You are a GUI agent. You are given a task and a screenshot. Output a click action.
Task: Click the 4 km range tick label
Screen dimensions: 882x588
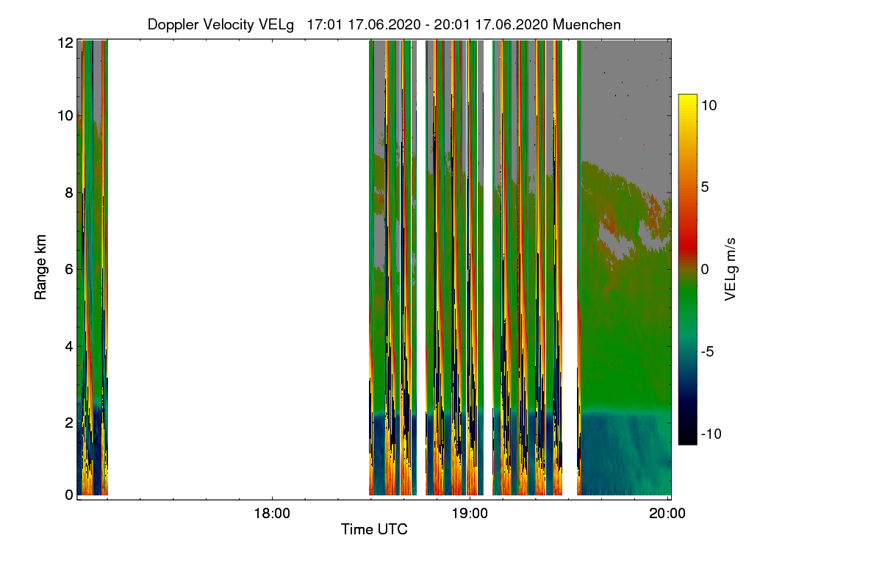click(x=69, y=345)
